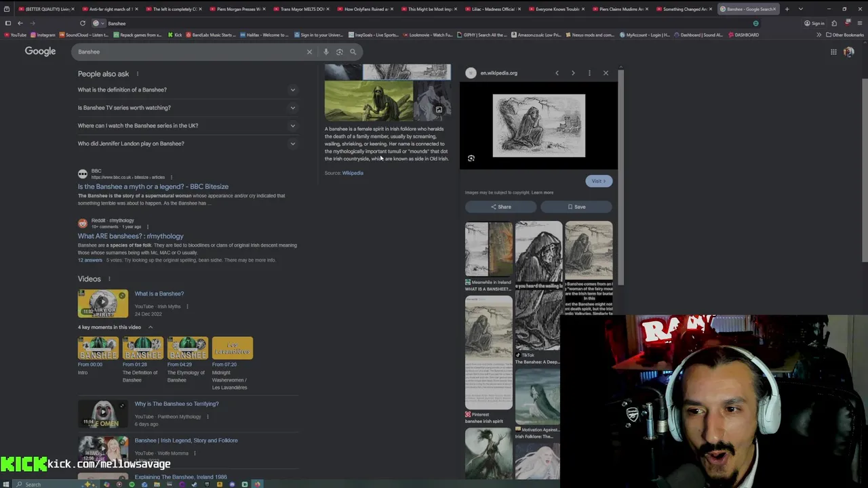
Task: Go back in browser history
Action: (20, 23)
